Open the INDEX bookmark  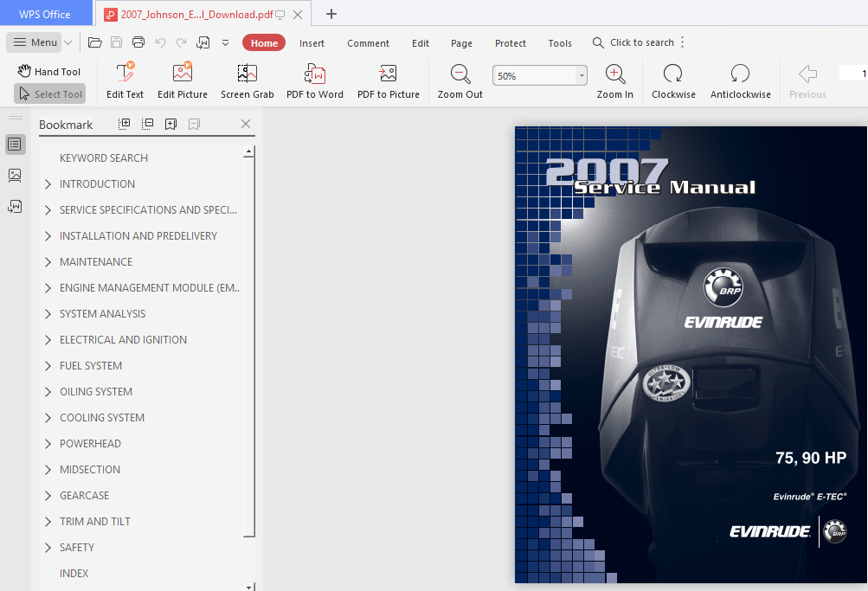point(74,574)
